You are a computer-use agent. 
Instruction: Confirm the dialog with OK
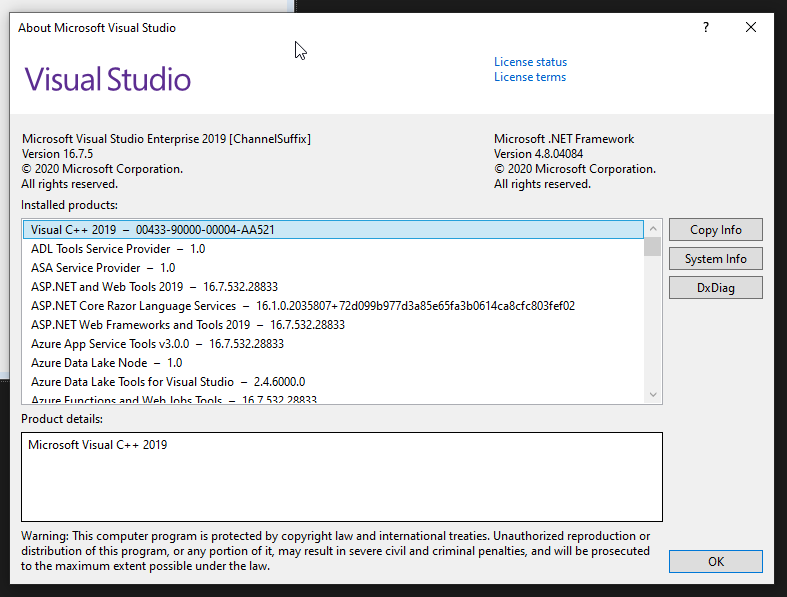click(x=715, y=561)
